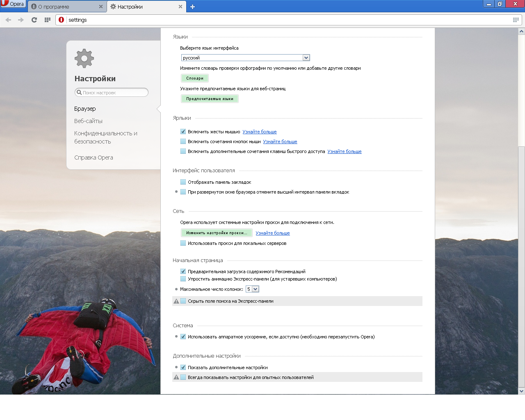Screen dimensions: 525x420
Task: Click the grid icon at address bar's right end
Action: click(516, 20)
